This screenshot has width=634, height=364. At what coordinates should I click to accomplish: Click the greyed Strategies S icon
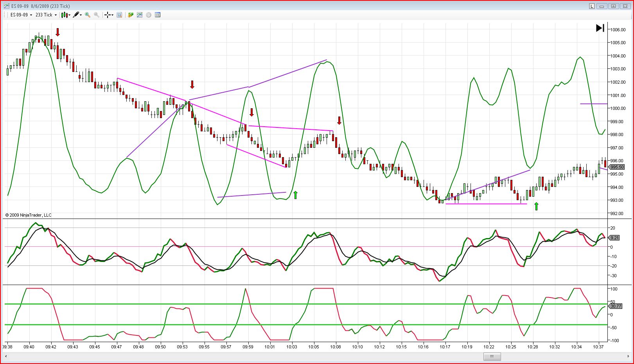(149, 15)
